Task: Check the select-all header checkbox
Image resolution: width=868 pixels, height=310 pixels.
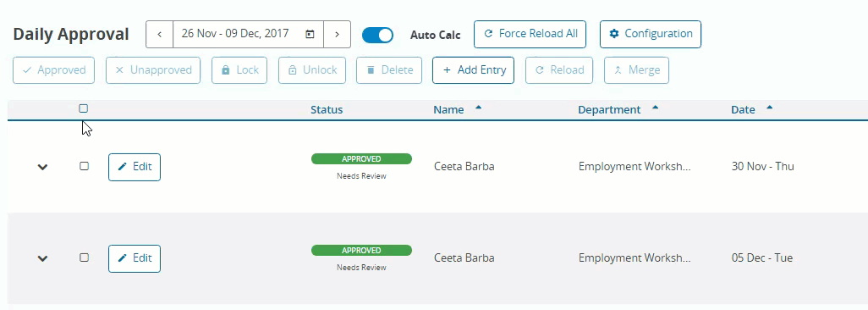Action: (84, 108)
